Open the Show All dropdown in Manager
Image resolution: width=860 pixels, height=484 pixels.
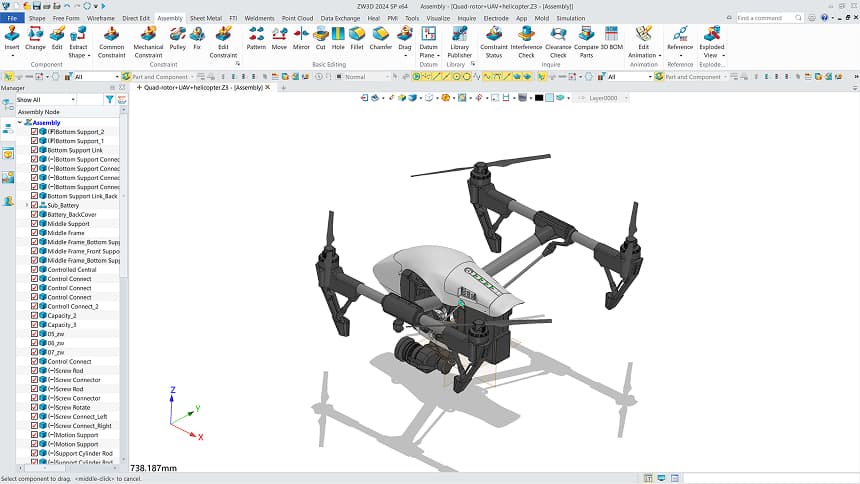pyautogui.click(x=58, y=100)
